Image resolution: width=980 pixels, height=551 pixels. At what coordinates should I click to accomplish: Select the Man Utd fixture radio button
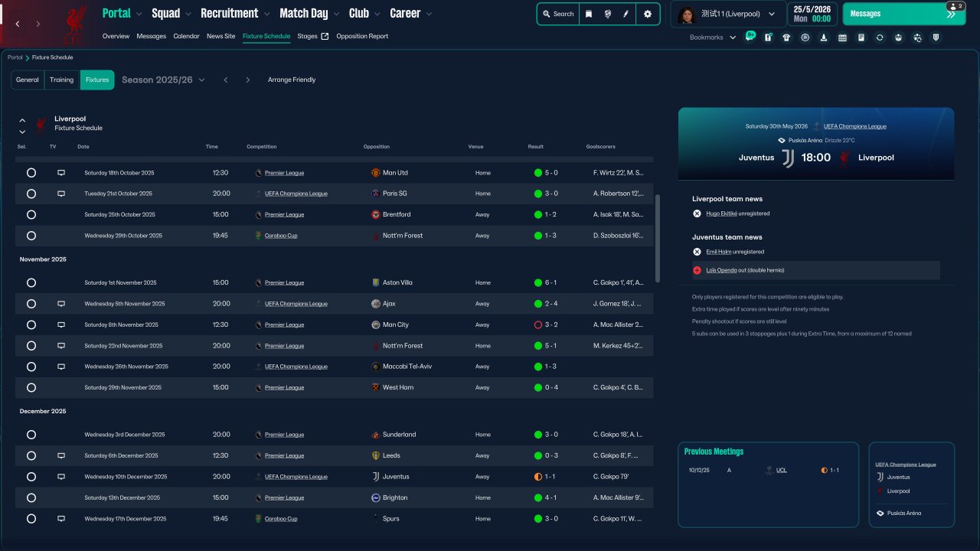click(x=31, y=173)
